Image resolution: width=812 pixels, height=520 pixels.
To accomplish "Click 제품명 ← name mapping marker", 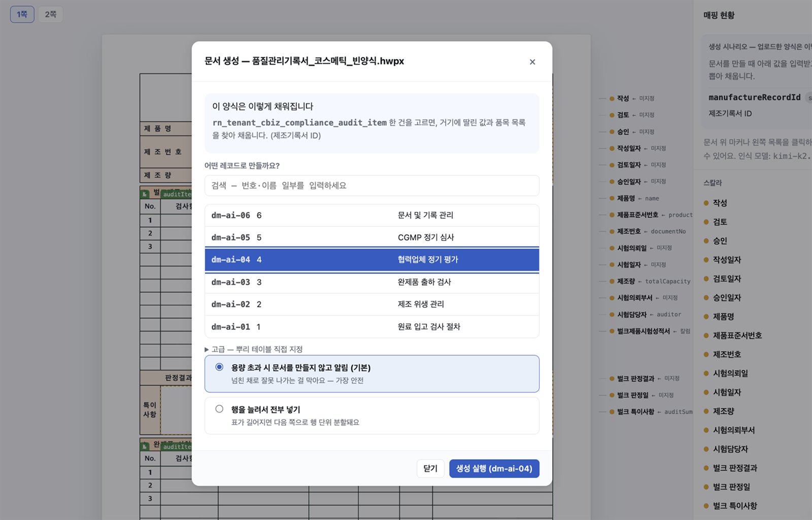I will point(634,198).
